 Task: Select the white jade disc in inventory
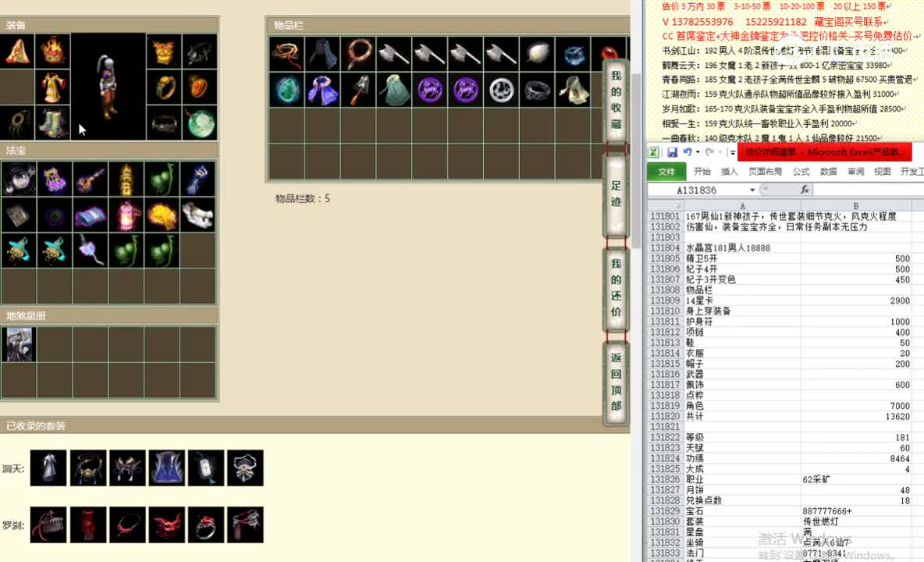502,90
